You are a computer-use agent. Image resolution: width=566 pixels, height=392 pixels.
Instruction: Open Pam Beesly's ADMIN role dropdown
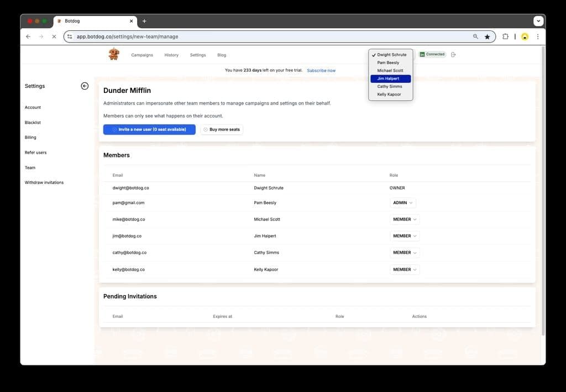coord(402,202)
